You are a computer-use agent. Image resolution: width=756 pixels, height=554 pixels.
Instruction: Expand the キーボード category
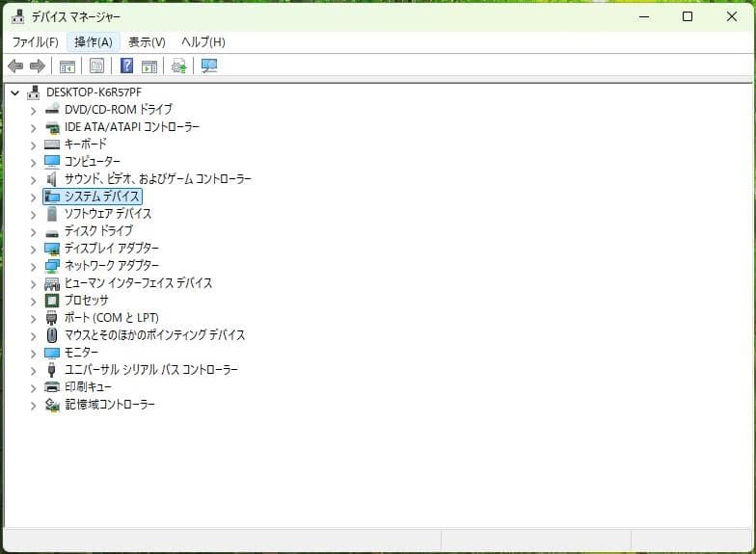(x=33, y=145)
